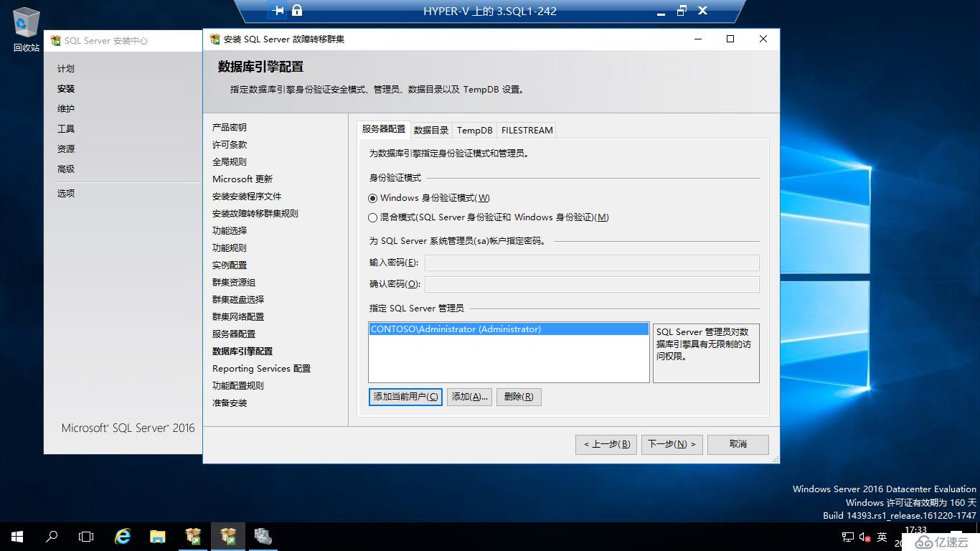Select 工具 in SQL Server 安装中心
The width and height of the screenshot is (980, 551).
(x=66, y=129)
